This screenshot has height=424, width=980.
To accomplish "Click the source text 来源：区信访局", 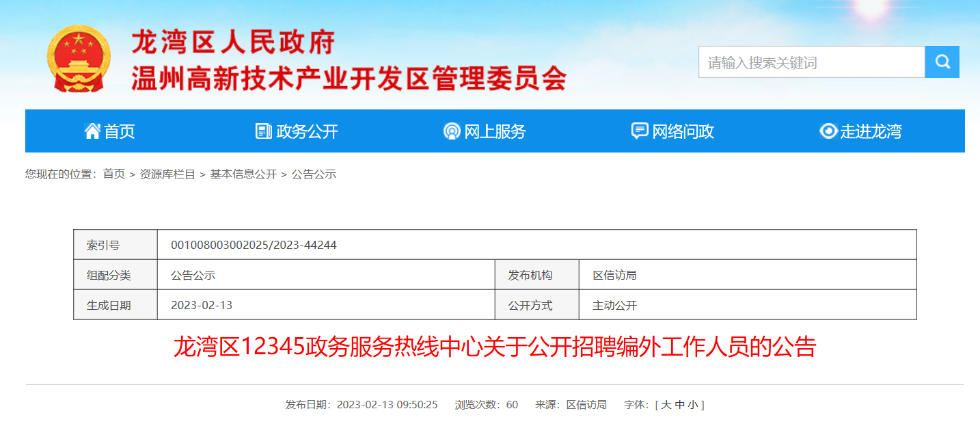I will [x=571, y=405].
